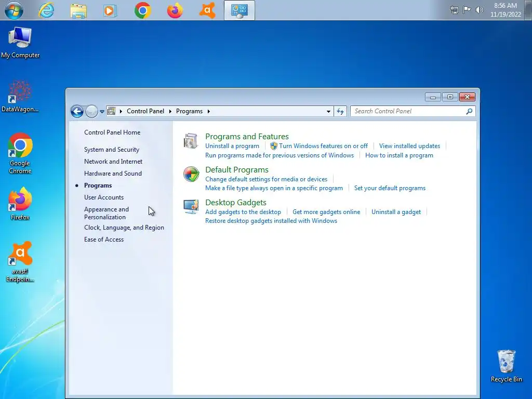Go to Appearance and Personalization
Image resolution: width=532 pixels, height=399 pixels.
(106, 213)
